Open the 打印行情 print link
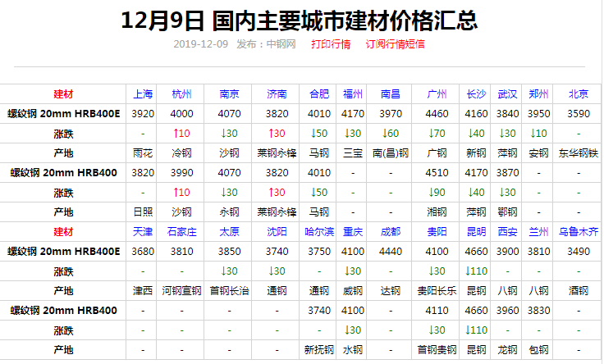Image resolution: width=604 pixels, height=364 pixels. pos(331,44)
